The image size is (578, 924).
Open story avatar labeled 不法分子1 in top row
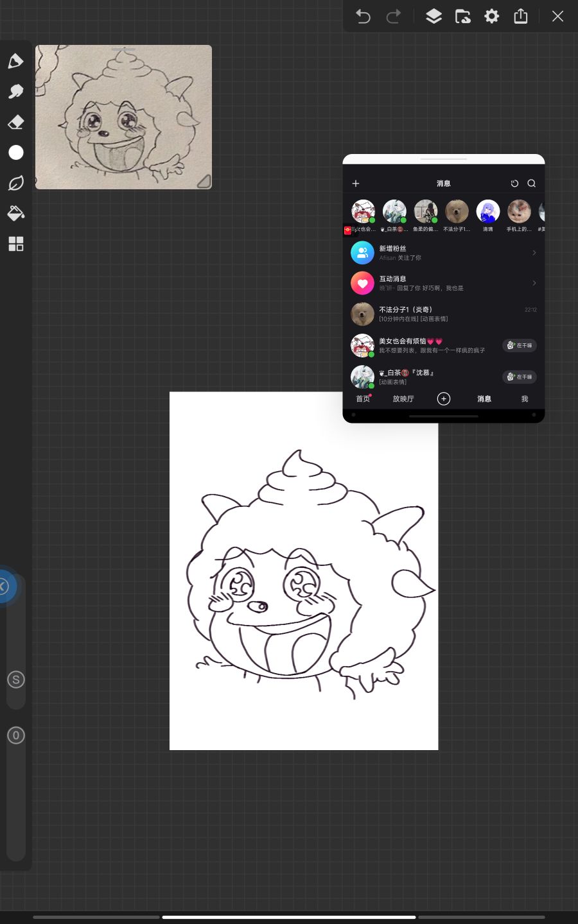click(457, 211)
